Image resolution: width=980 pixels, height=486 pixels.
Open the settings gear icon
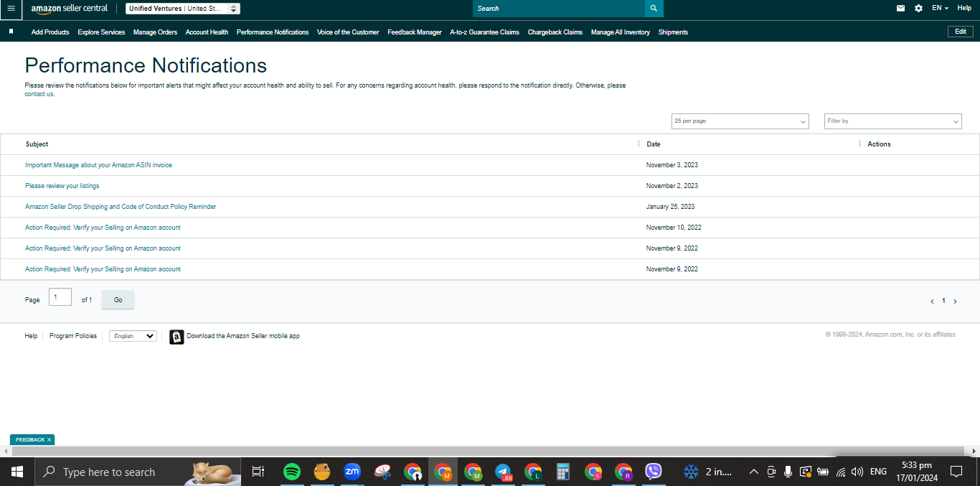(919, 9)
